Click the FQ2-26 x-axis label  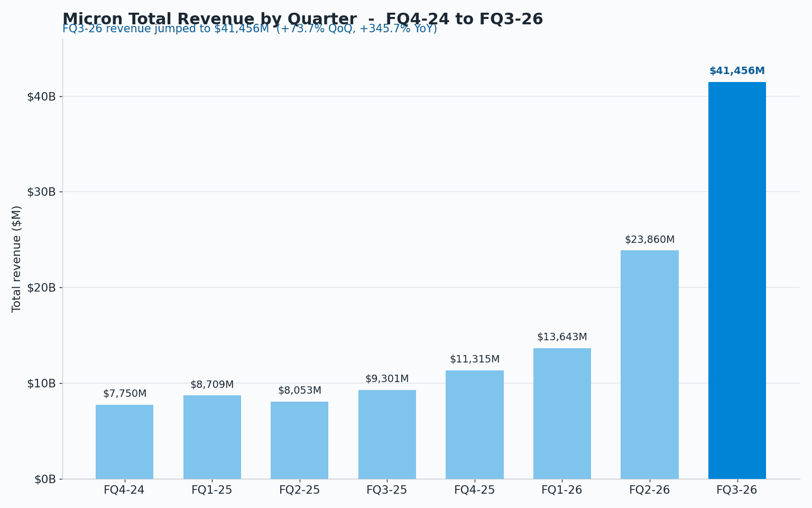point(650,490)
